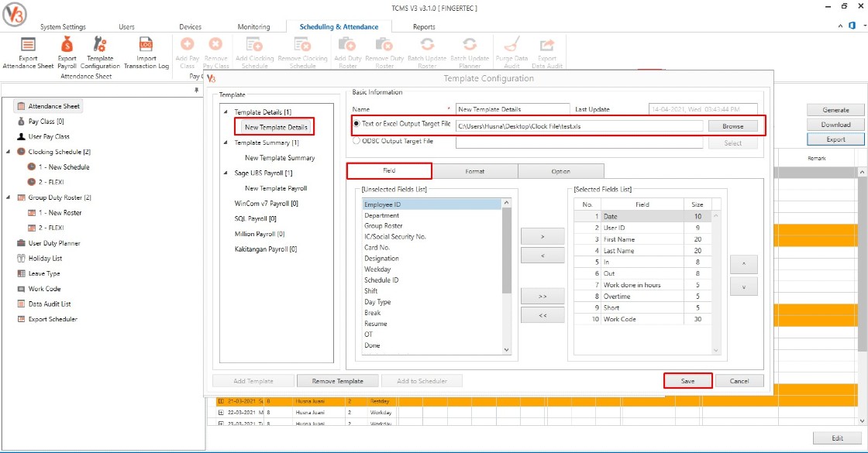Click the Export Payroll ribbon icon

click(x=67, y=53)
